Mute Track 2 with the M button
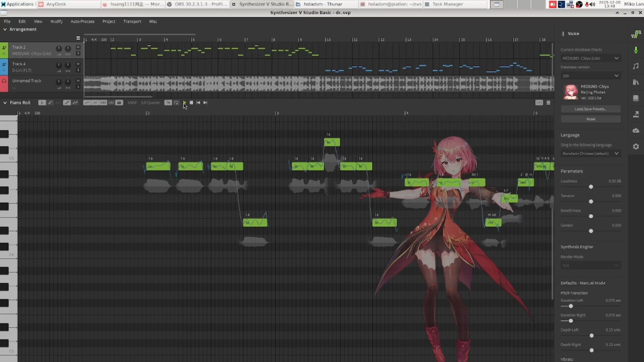Viewport: 644px width, 362px height. (x=78, y=47)
